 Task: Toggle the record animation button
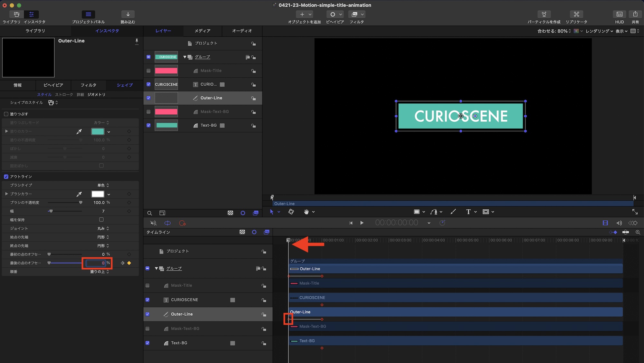click(x=182, y=223)
